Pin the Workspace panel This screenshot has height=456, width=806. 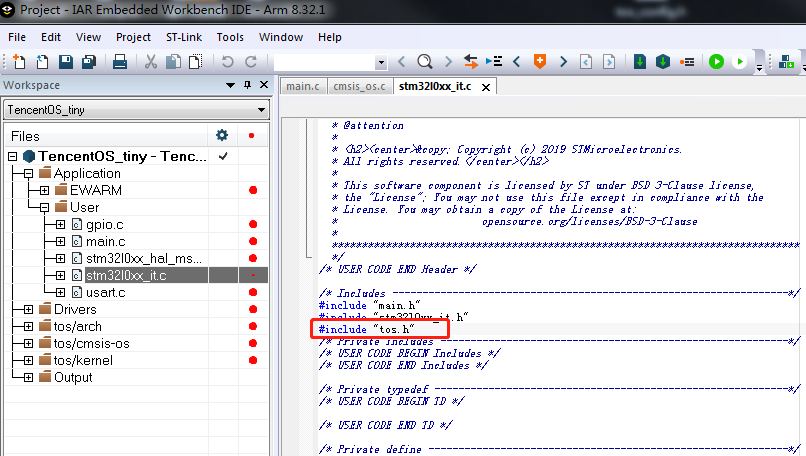[248, 85]
